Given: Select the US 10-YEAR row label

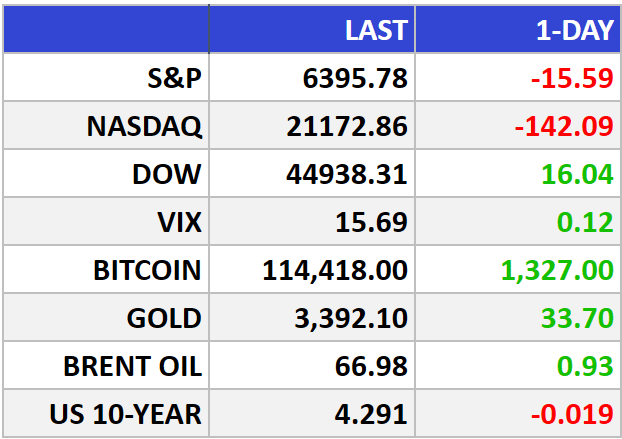Looking at the screenshot, I should [x=125, y=414].
